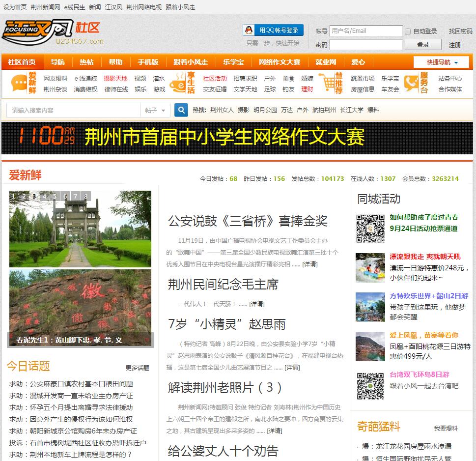Open the 律师在线 category link
The width and height of the screenshot is (476, 461).
tap(116, 89)
